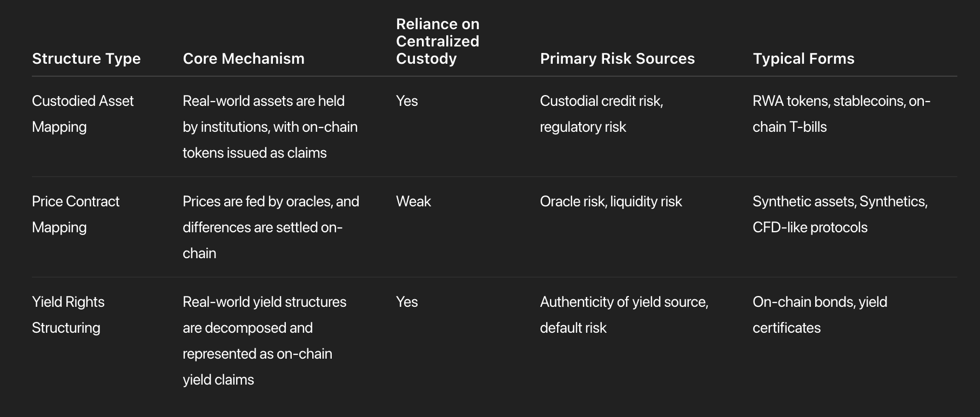Click the Primary Risk Sources header

[617, 58]
